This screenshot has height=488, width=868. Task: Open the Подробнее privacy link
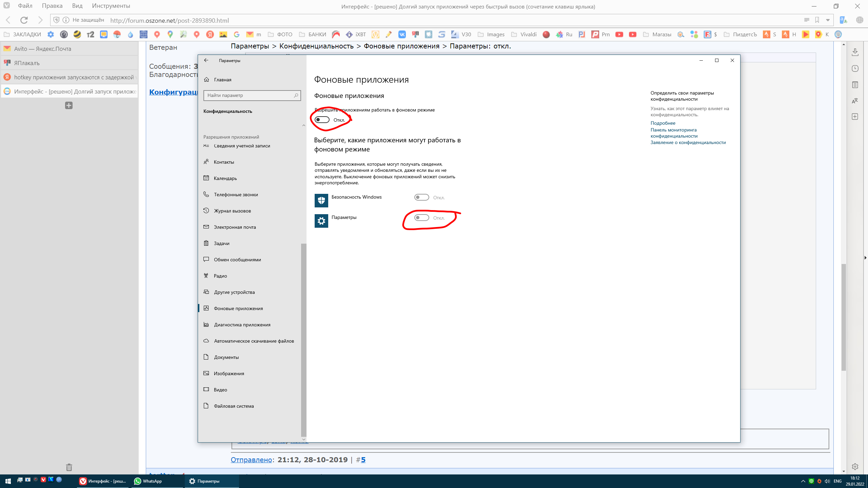[663, 123]
